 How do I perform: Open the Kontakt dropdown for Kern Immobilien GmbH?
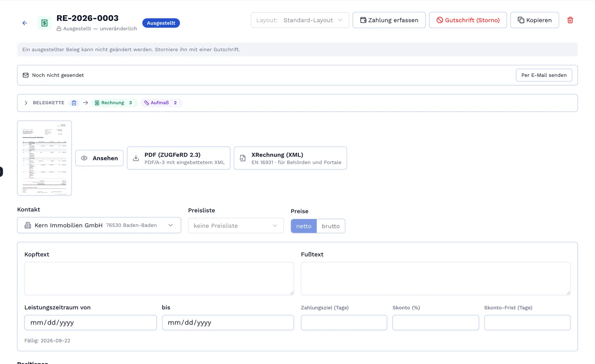pos(99,225)
